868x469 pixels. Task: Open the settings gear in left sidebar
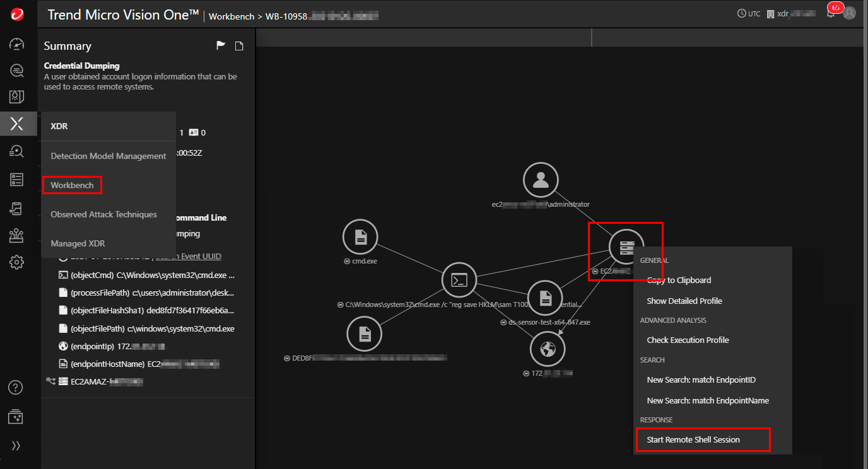click(17, 262)
